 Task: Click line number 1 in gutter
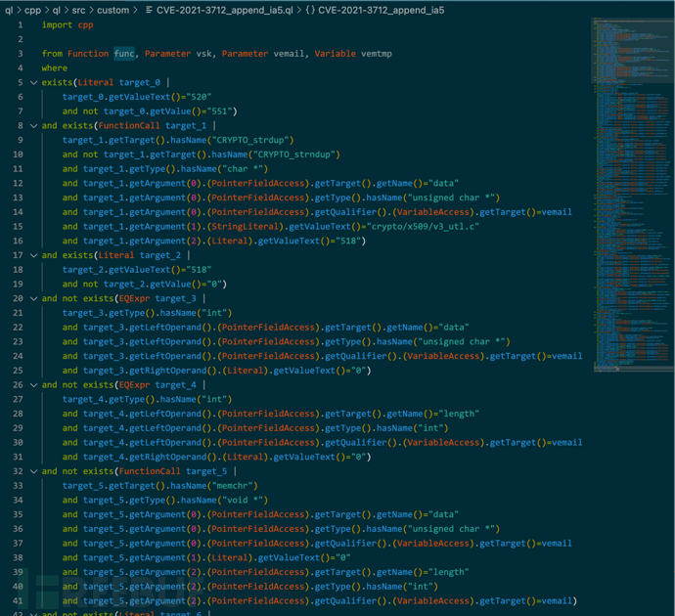(x=20, y=25)
